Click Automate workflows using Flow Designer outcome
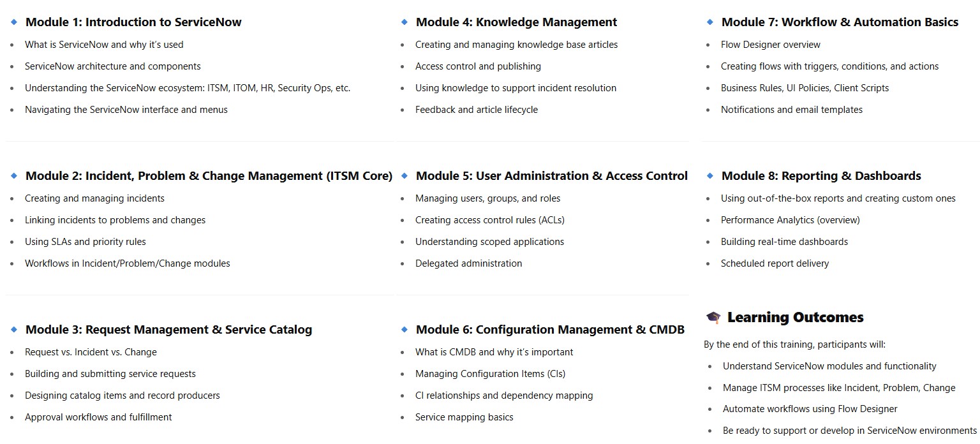 tap(810, 409)
